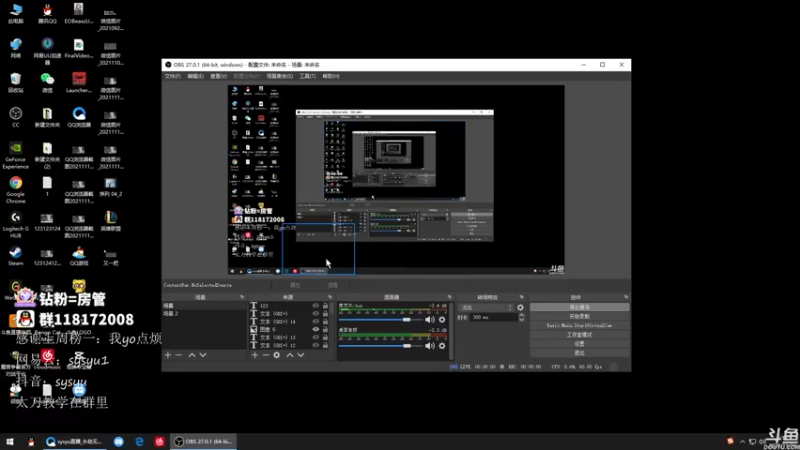Viewport: 800px width, 450px height.
Task: Toggle lock on source 123
Action: (x=326, y=306)
